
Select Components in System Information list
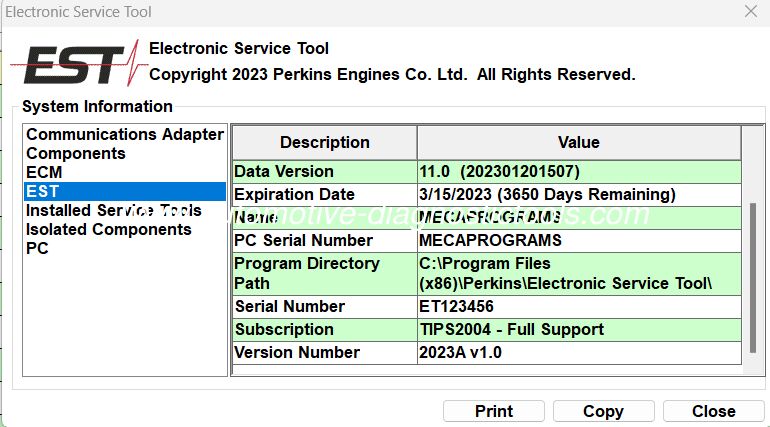pyautogui.click(x=76, y=153)
